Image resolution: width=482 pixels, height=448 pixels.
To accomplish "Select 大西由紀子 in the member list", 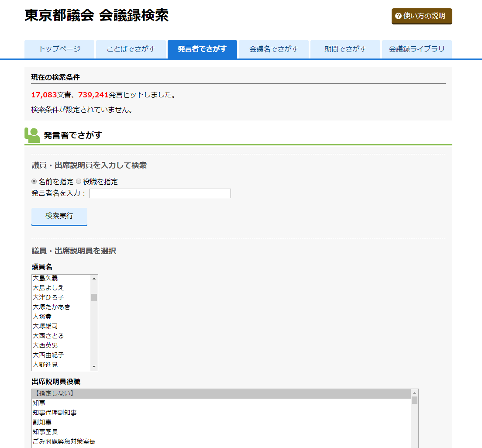I will pos(61,355).
